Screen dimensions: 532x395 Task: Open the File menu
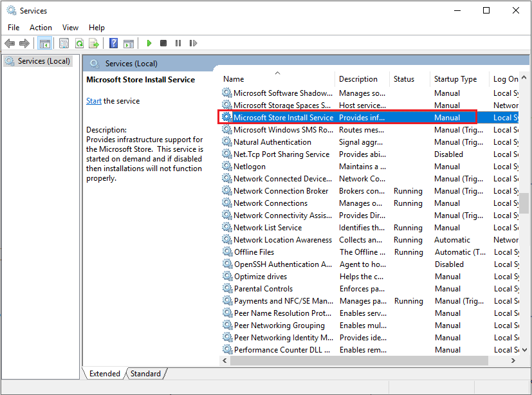(14, 28)
